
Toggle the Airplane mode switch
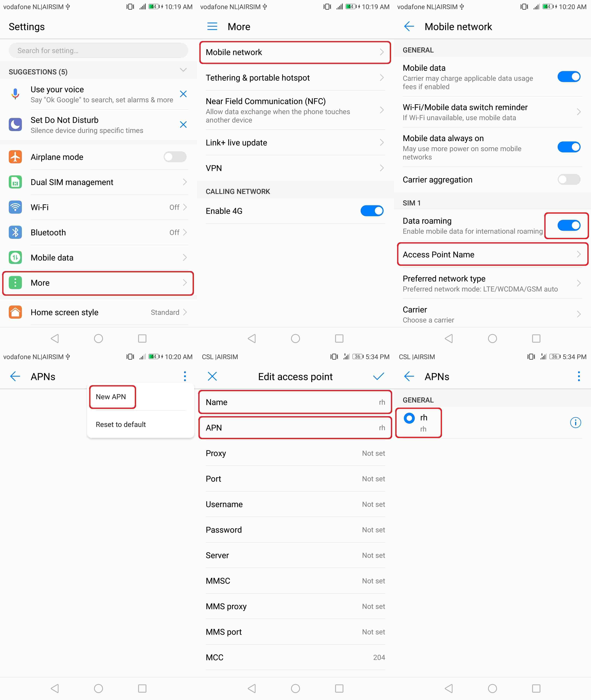[x=175, y=157]
